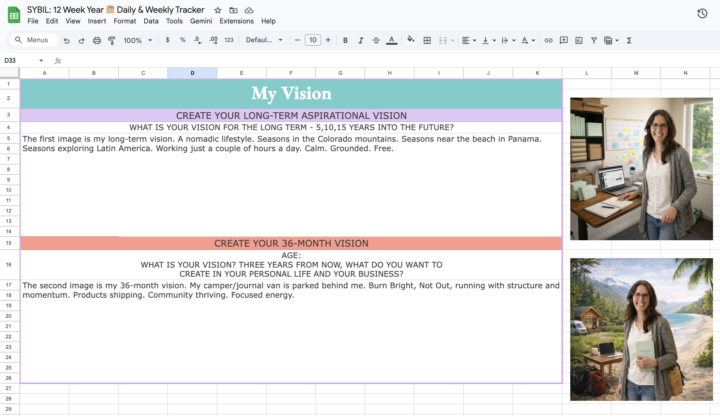The image size is (720, 416).
Task: Click the Functions sigma icon
Action: coord(628,40)
